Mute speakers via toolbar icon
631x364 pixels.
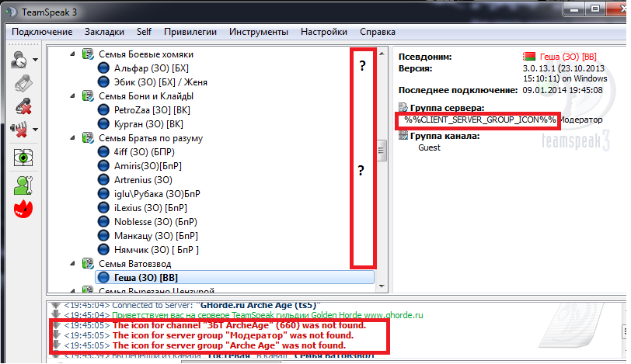19,130
